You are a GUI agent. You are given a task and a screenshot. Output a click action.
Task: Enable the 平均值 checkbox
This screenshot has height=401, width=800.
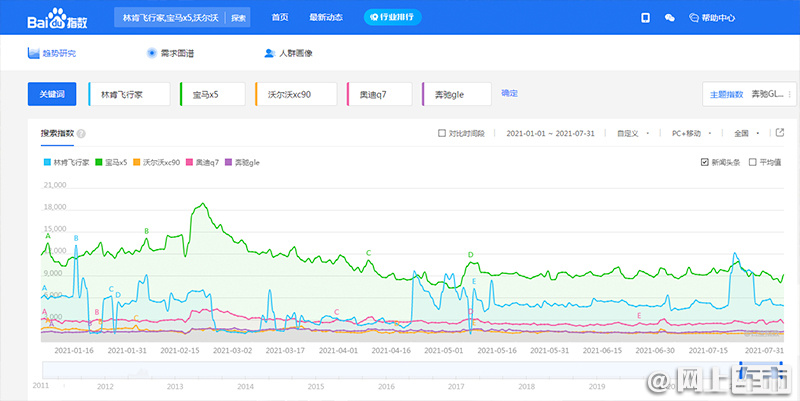click(x=753, y=162)
